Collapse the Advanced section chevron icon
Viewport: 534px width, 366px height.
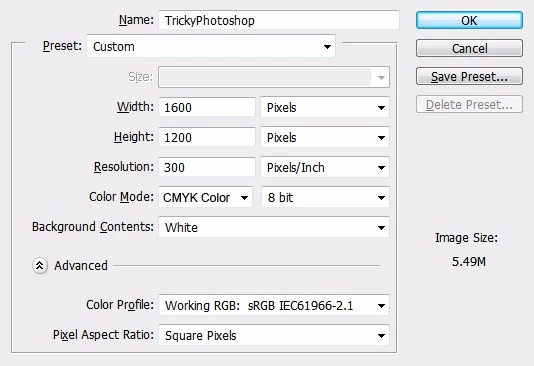40,266
